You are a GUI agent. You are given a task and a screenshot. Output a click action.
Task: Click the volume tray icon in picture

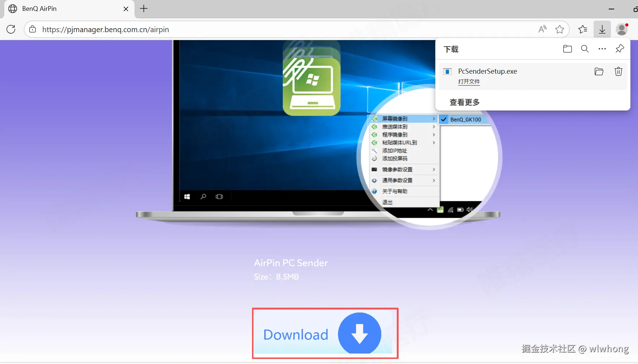click(469, 209)
